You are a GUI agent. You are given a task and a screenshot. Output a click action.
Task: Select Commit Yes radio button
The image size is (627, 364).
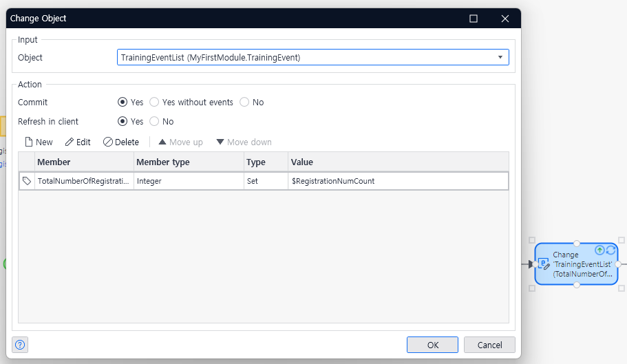[x=123, y=103]
